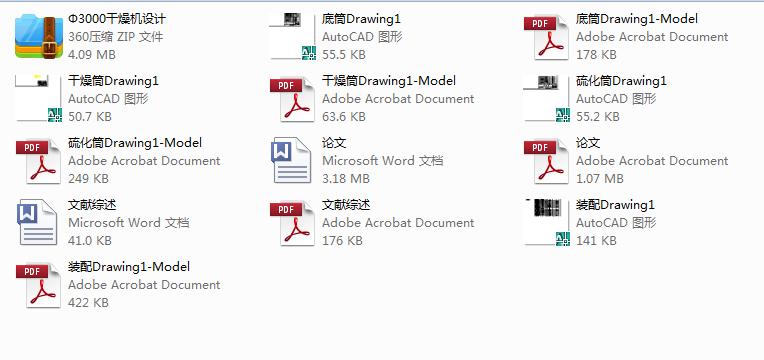Select the 论文 PDF document icon
The width and height of the screenshot is (764, 360).
546,161
